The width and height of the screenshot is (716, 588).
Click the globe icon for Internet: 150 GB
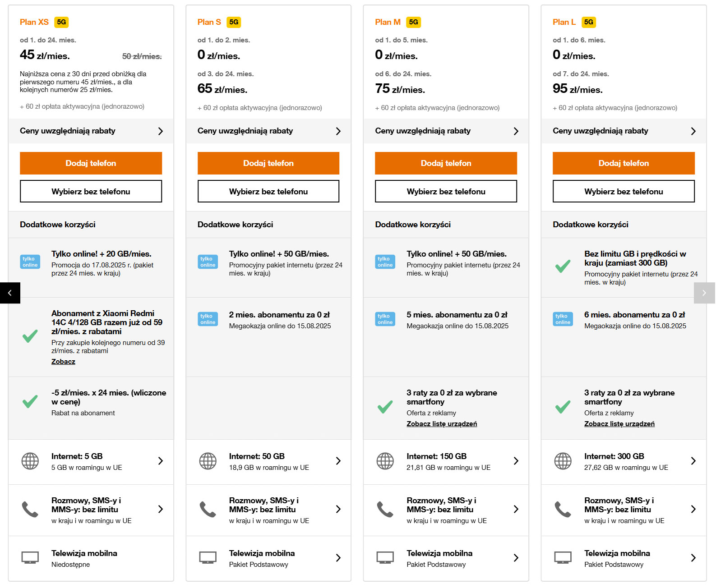coord(385,461)
